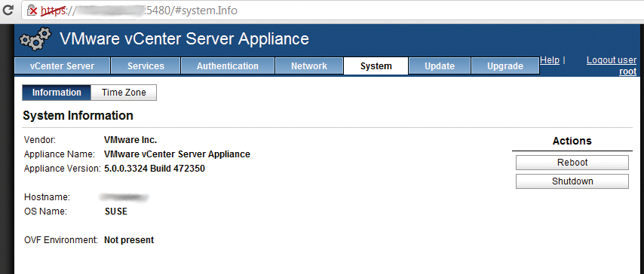Select the Information sub-tab
644x274 pixels.
(57, 93)
